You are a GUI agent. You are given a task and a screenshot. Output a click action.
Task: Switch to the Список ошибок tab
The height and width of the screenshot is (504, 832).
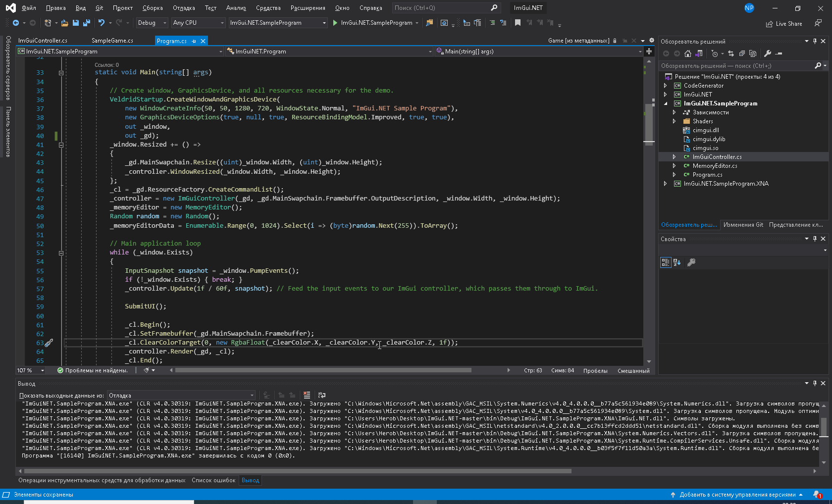213,480
